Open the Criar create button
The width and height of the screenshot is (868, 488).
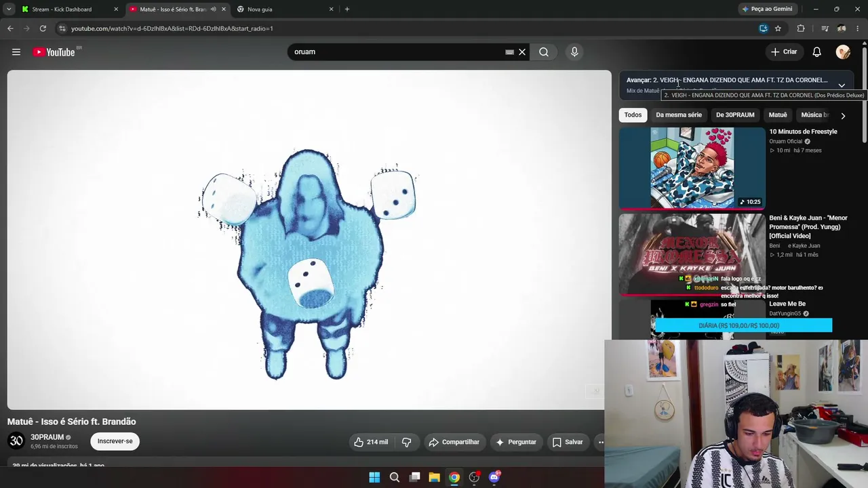click(784, 52)
